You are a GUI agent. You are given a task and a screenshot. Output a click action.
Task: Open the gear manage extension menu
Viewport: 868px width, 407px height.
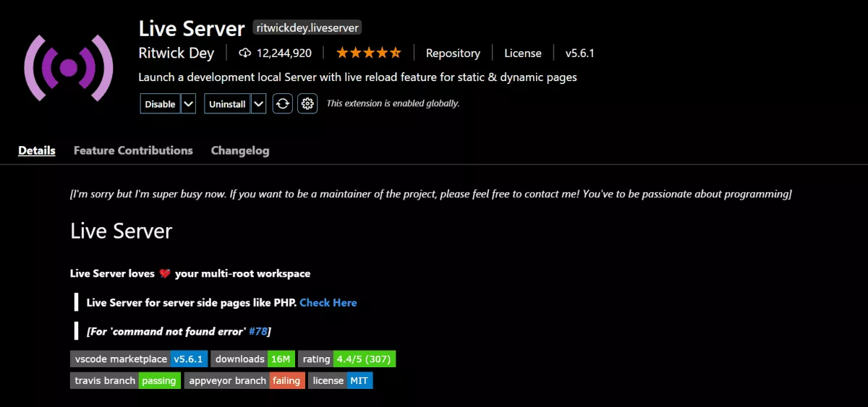[x=308, y=104]
